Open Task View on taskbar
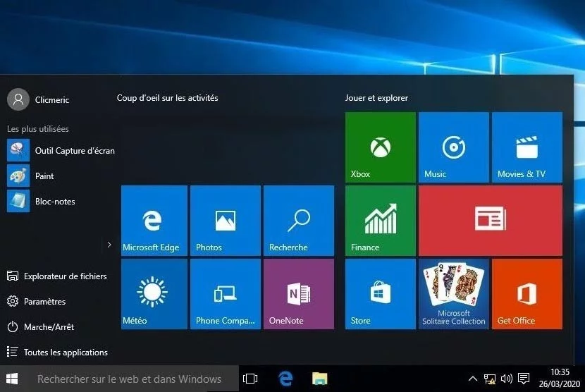The height and width of the screenshot is (392, 585). [250, 379]
